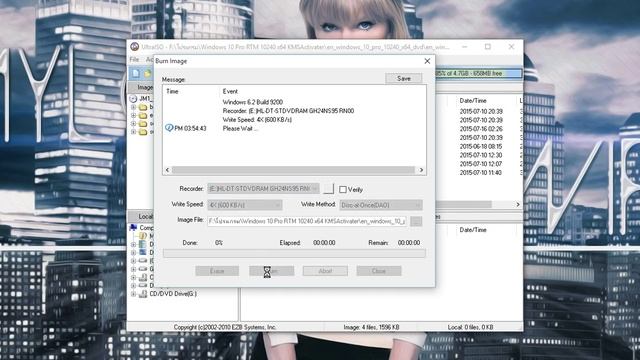The image size is (640, 360).
Task: Open the Ac(tions) menu in UltraISO
Action: (x=149, y=60)
